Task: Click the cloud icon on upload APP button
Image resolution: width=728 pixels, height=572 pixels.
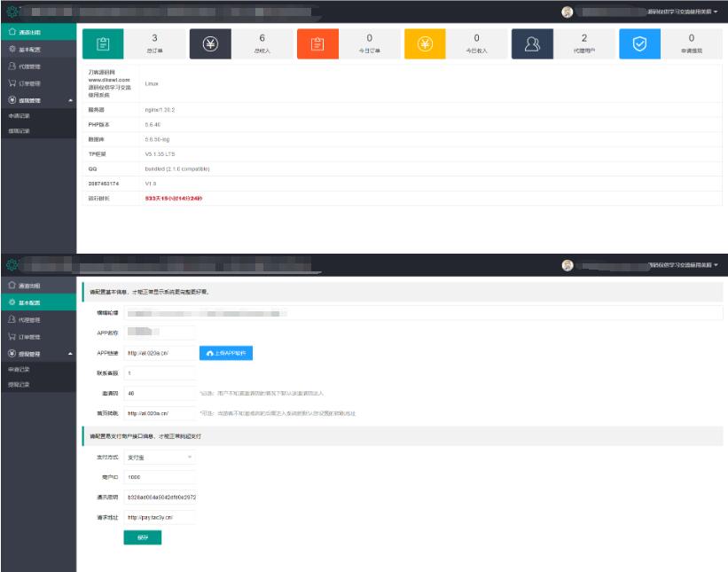Action: [x=210, y=353]
